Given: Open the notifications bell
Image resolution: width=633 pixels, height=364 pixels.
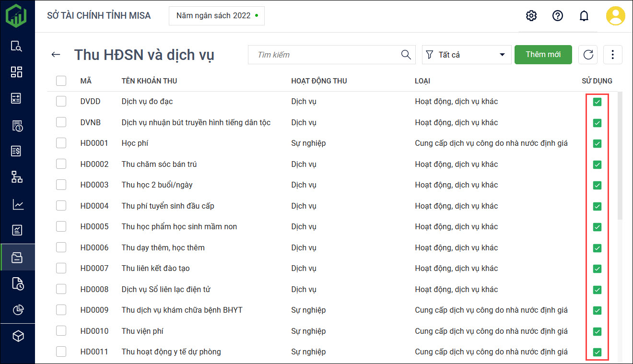Looking at the screenshot, I should 584,16.
